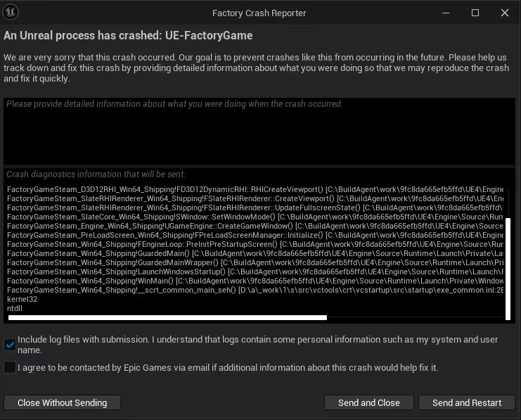The width and height of the screenshot is (521, 420).
Task: Maximize the Factory Crash Reporter window
Action: coord(475,13)
